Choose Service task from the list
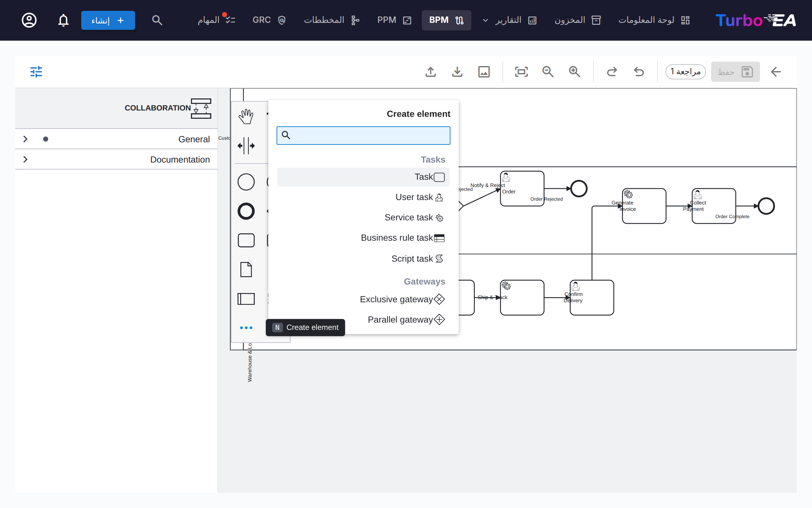Image resolution: width=812 pixels, height=508 pixels. coord(363,218)
